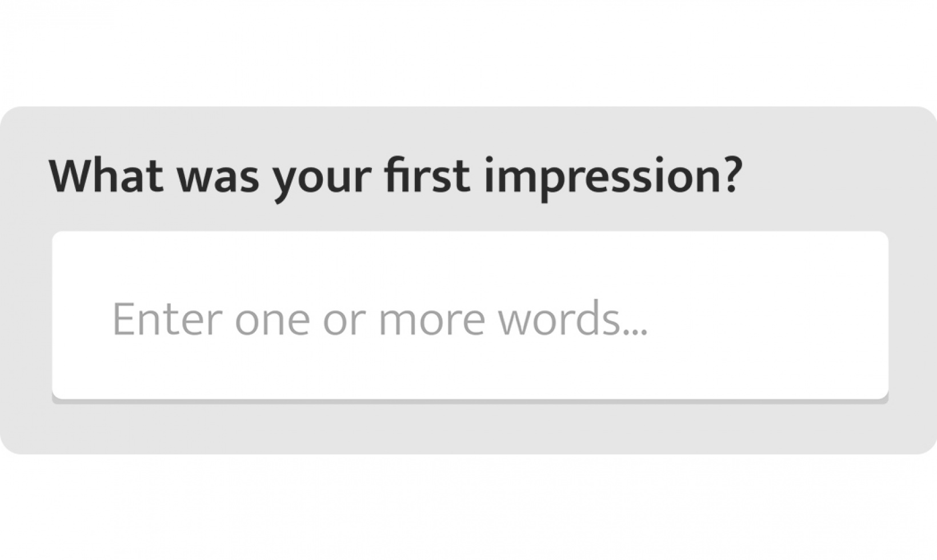Select the 'What was your first impression?' title
This screenshot has height=560, width=937.
(x=397, y=177)
